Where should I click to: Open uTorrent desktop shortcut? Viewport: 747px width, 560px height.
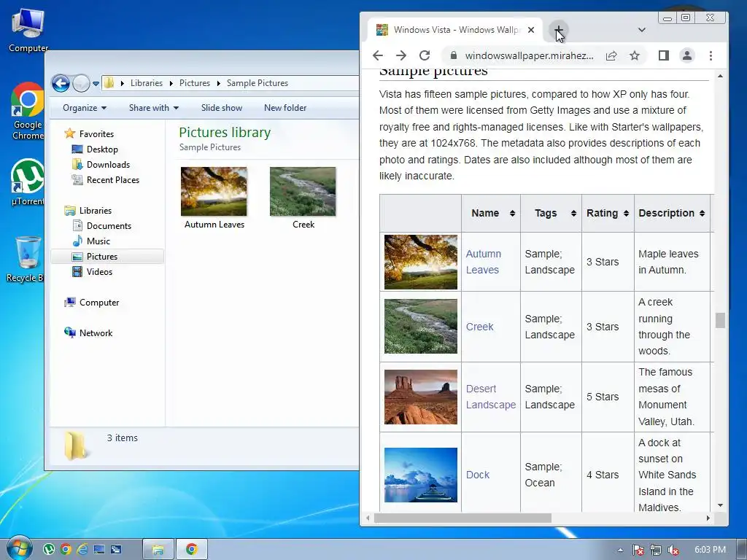(x=28, y=182)
